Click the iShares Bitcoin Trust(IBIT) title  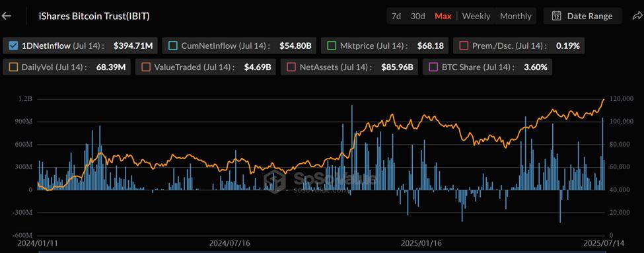point(94,17)
